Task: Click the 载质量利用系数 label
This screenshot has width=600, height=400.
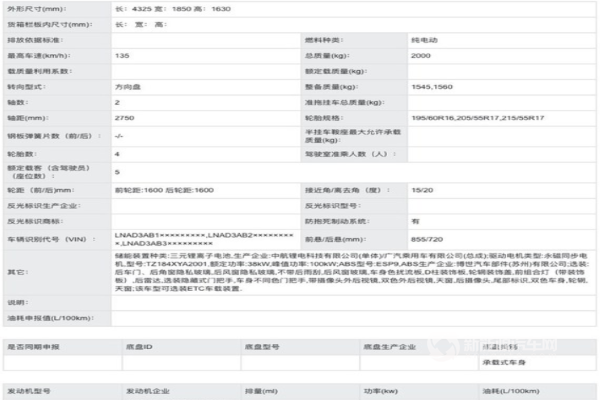Action: point(39,72)
